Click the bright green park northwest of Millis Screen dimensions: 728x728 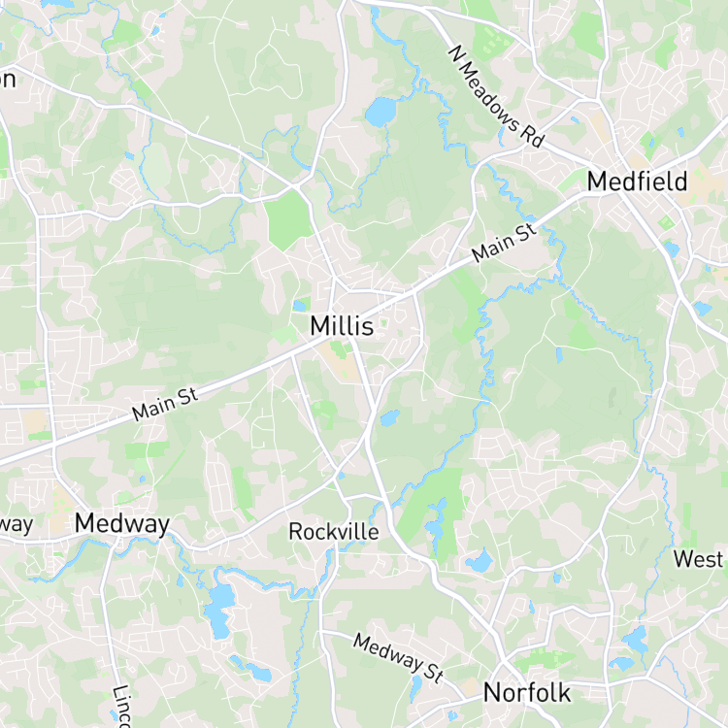288,220
